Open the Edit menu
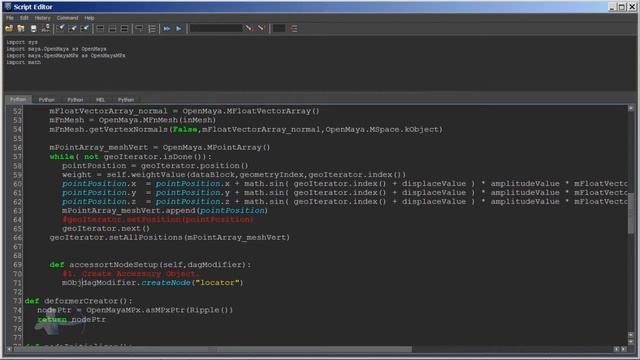The height and width of the screenshot is (360, 640). [24, 18]
